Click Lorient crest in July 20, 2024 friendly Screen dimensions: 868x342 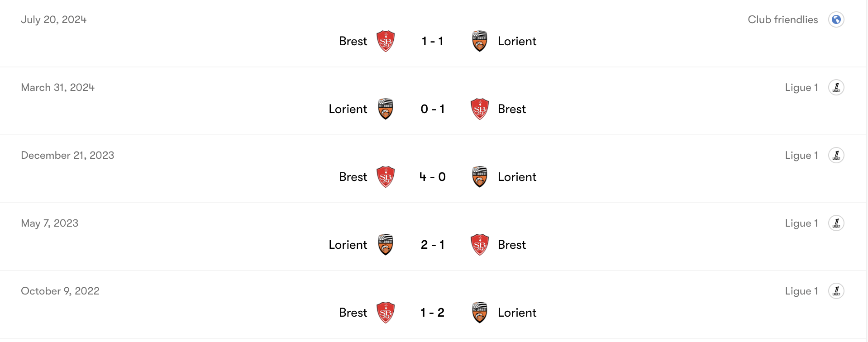point(480,41)
